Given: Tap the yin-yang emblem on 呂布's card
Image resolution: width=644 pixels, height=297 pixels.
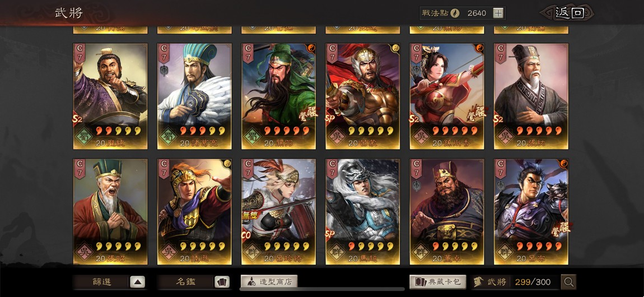Looking at the screenshot, I should pyautogui.click(x=563, y=163).
